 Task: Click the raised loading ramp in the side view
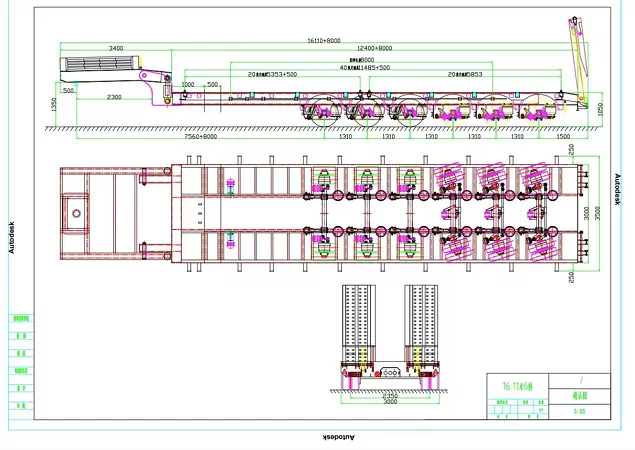pos(578,61)
